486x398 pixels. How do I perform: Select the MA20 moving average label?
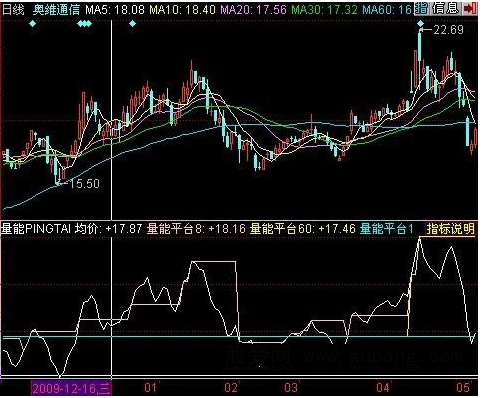tap(254, 10)
